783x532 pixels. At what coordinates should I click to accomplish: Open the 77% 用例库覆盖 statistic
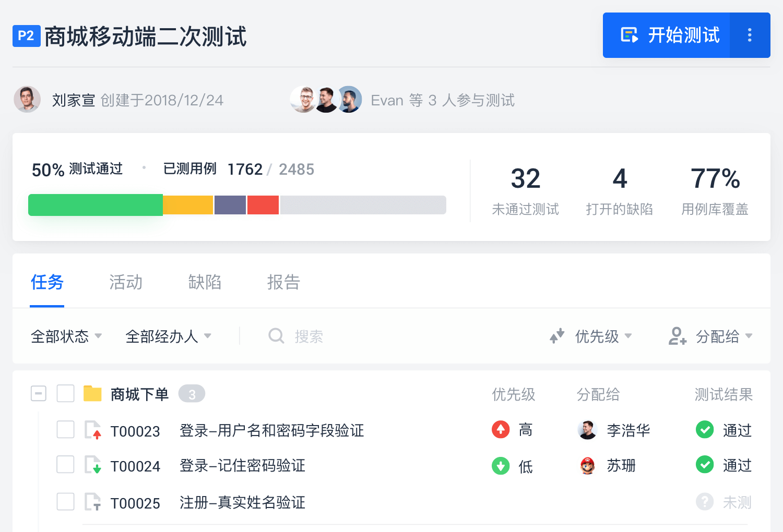(715, 191)
